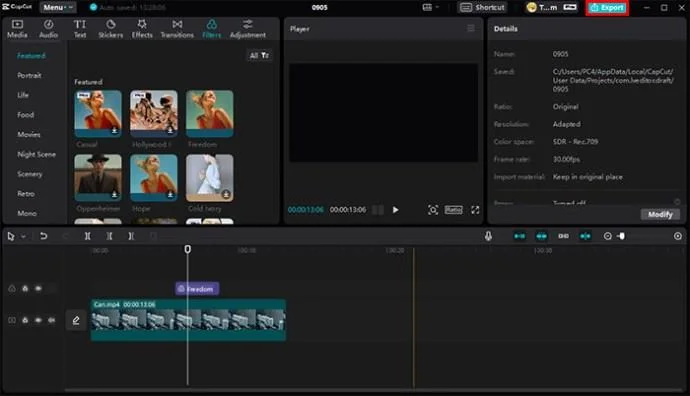Image resolution: width=690 pixels, height=396 pixels.
Task: Expand the pointer tool mode dropdown arrow
Action: 23,236
